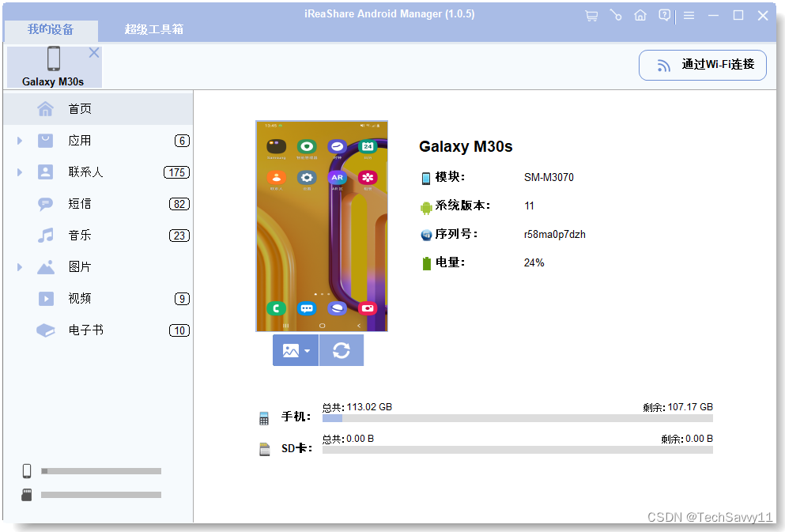Click the person icon beside 联系人
Image resolution: width=785 pixels, height=532 pixels.
point(46,172)
